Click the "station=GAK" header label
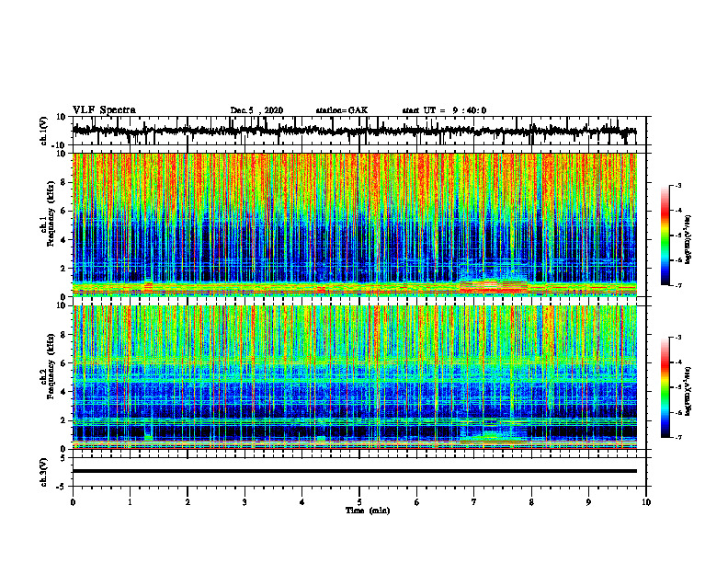This screenshot has height=563, width=728. [342, 110]
